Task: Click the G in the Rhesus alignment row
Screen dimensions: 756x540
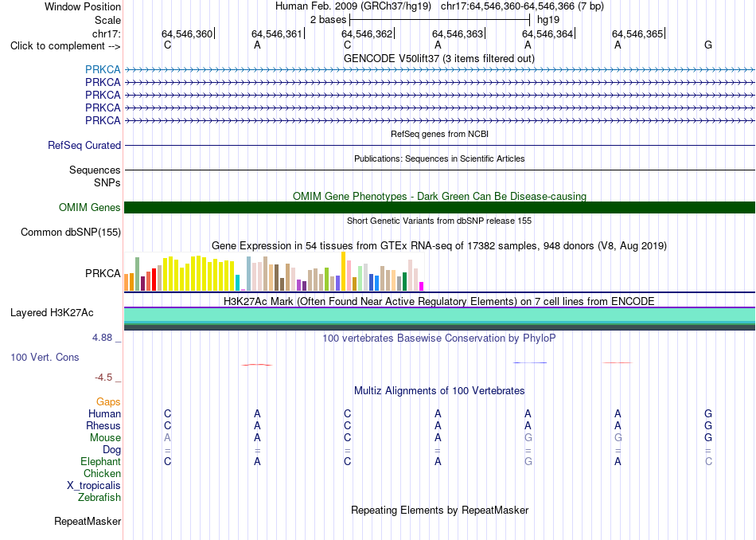Action: (707, 425)
